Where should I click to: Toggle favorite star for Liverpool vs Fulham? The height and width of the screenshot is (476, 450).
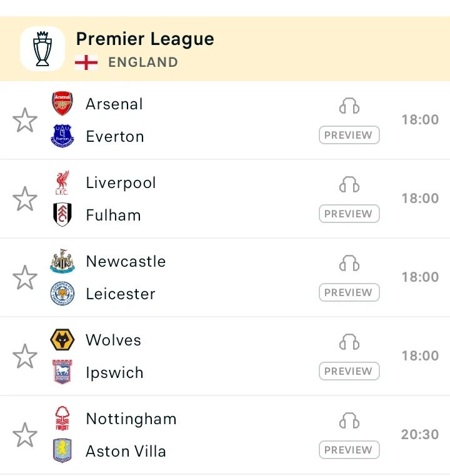click(25, 199)
